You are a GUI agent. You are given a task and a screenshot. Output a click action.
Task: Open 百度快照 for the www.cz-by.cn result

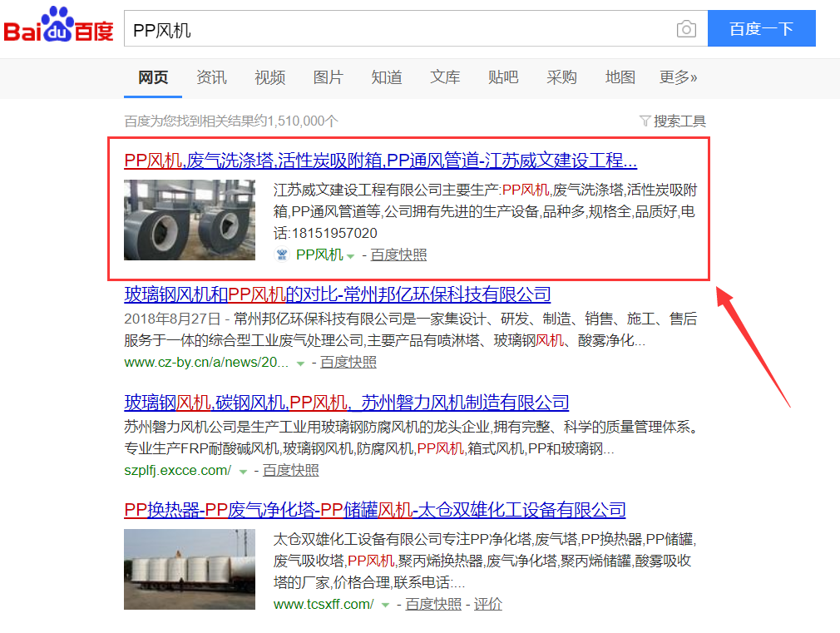click(348, 363)
